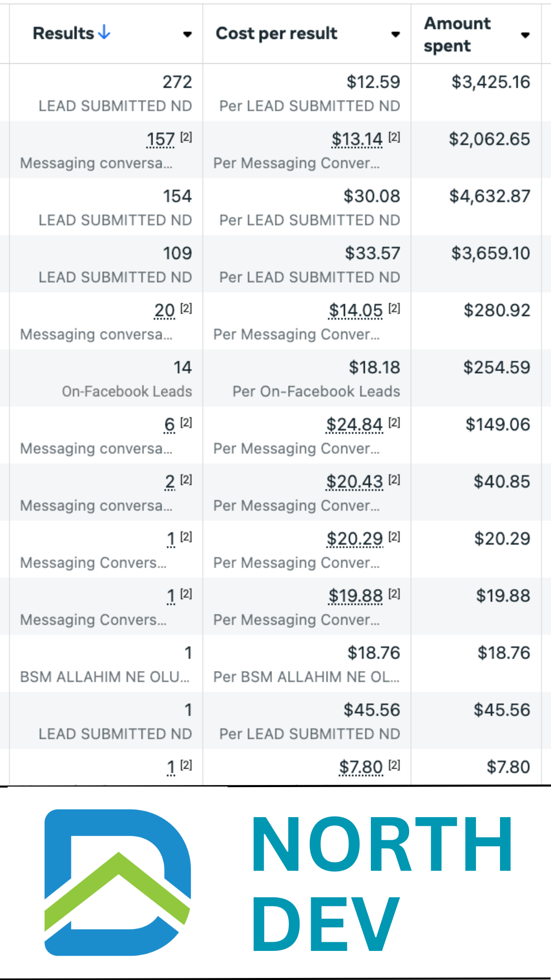551x980 pixels.
Task: Click the Results column header
Action: pyautogui.click(x=63, y=34)
